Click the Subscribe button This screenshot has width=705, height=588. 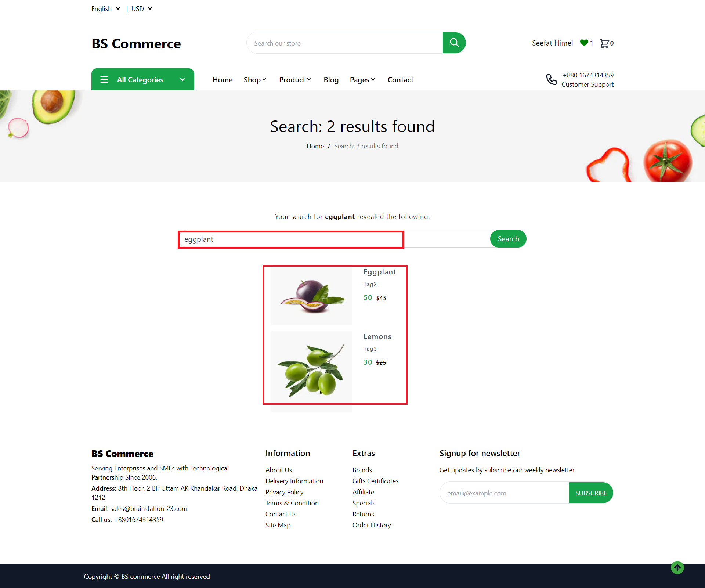591,493
